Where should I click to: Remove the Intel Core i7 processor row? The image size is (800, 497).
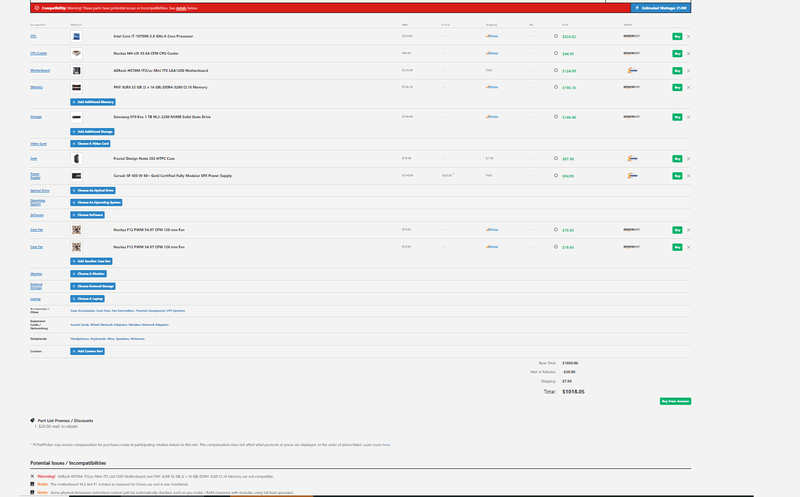688,37
